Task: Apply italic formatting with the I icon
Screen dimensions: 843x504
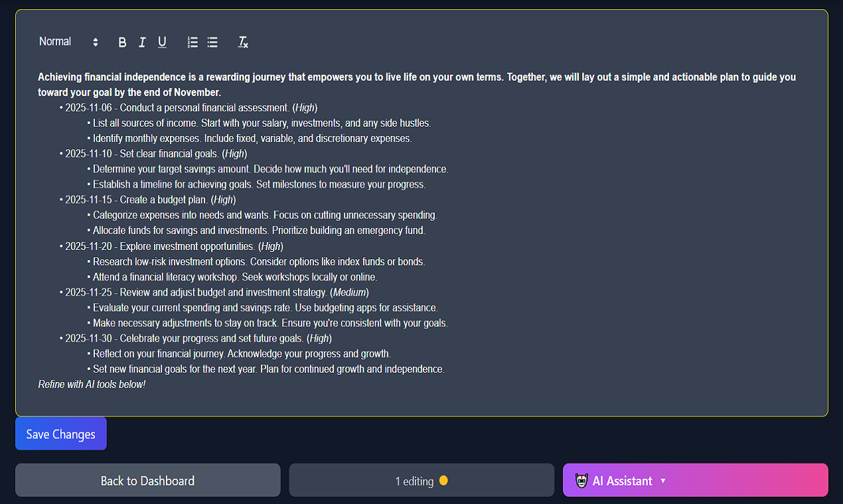Action: tap(142, 42)
